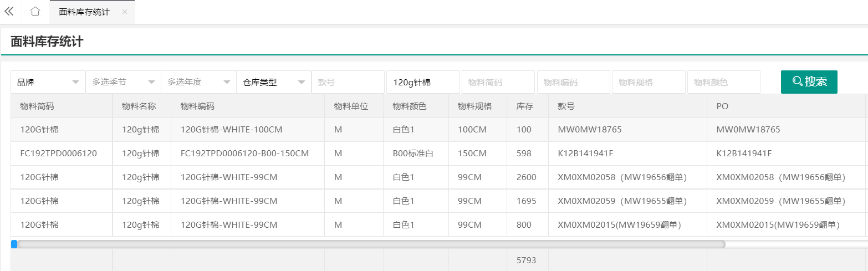The width and height of the screenshot is (868, 271).
Task: Click the input containing 120g针棉
Action: (423, 82)
